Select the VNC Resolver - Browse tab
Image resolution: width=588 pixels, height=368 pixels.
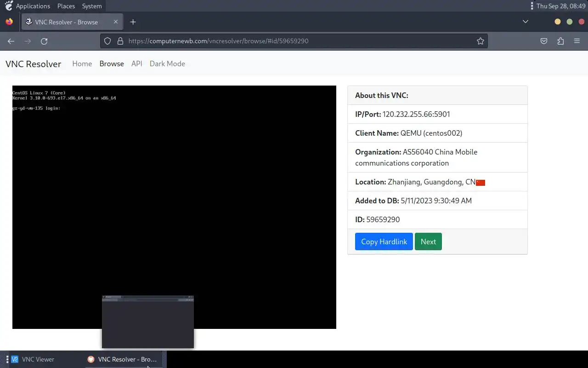(x=72, y=22)
